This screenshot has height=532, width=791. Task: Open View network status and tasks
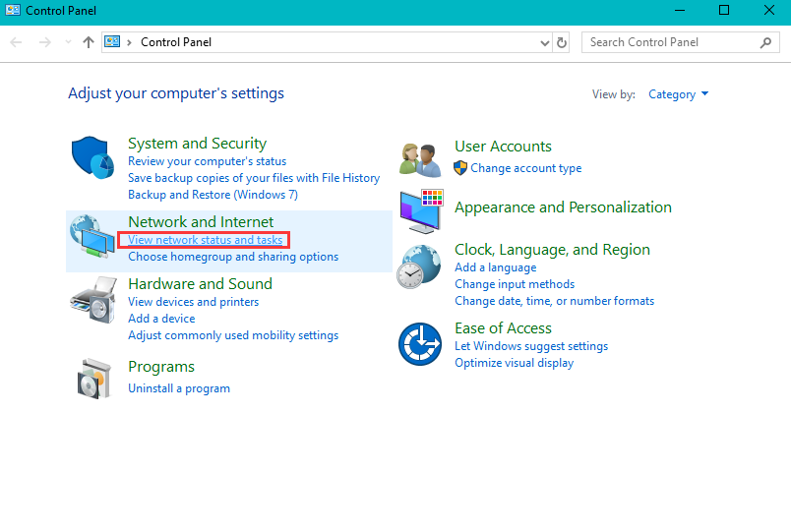205,240
